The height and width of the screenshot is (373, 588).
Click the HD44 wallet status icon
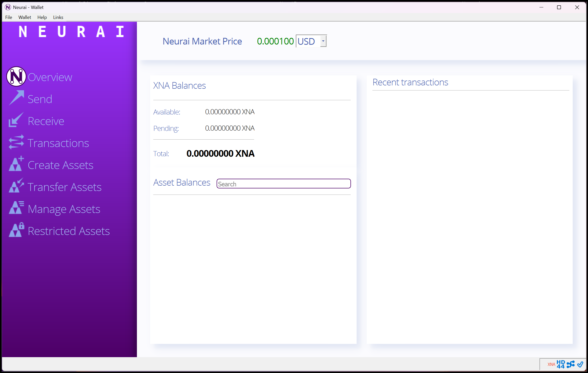pos(560,364)
